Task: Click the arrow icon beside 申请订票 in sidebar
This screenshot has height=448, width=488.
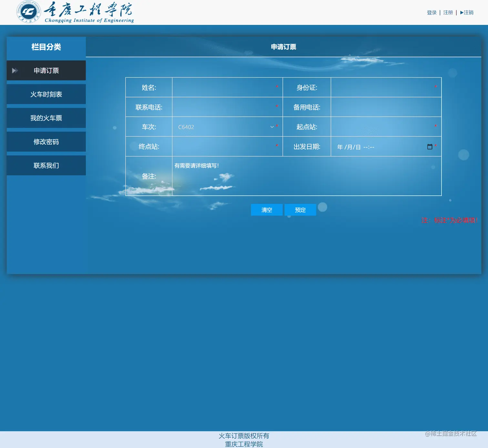Action: (x=15, y=70)
